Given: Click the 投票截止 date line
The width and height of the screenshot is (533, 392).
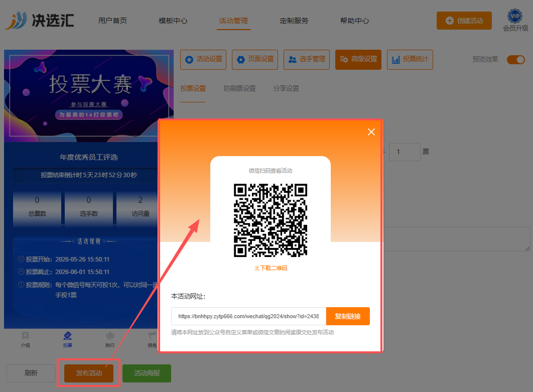Looking at the screenshot, I should pos(64,272).
